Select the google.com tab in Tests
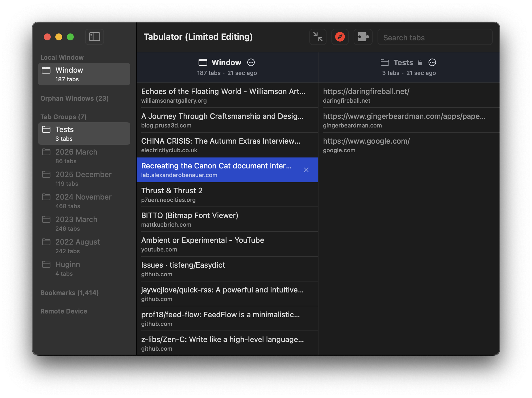Image resolution: width=532 pixels, height=398 pixels. coord(409,145)
